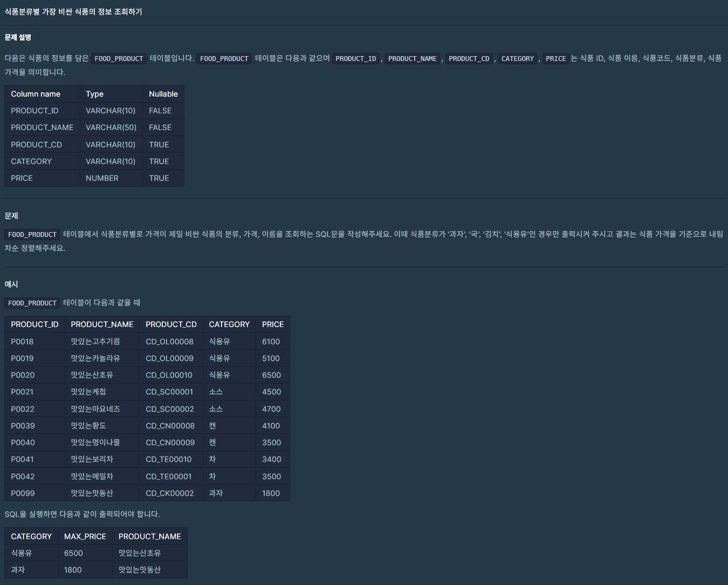Click the CD_TE00001 product code cell
Screen dimensions: 728x585
click(168, 477)
